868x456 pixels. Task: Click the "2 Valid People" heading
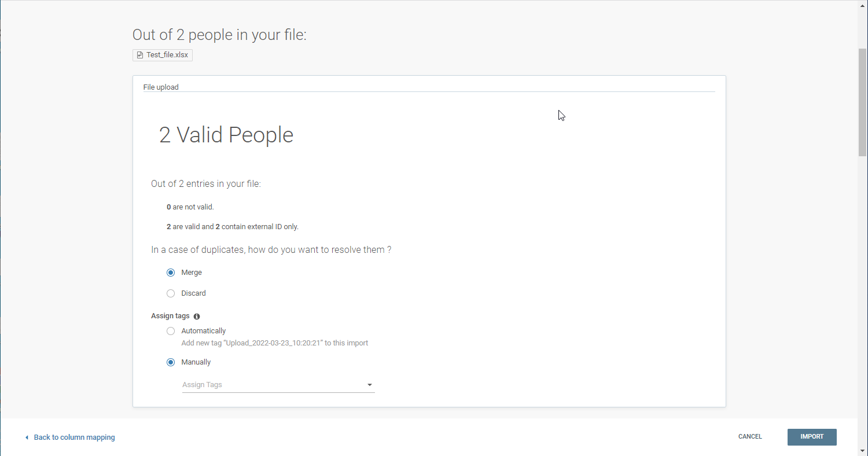[226, 135]
